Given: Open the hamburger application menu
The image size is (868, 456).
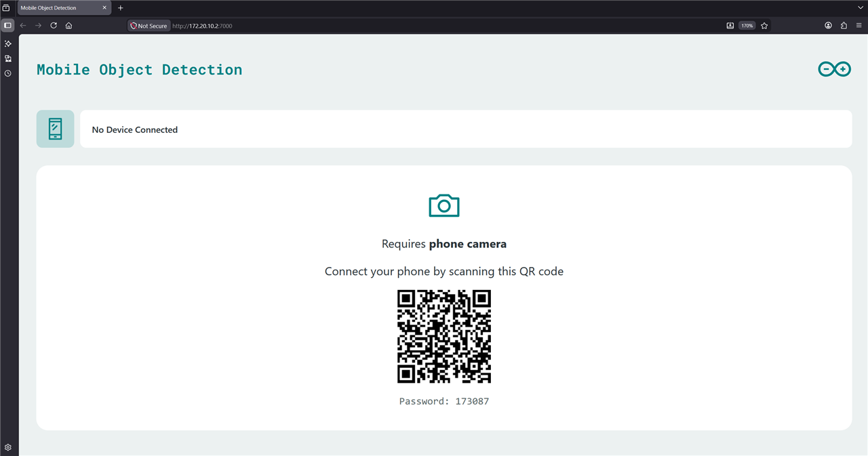Looking at the screenshot, I should click(859, 26).
